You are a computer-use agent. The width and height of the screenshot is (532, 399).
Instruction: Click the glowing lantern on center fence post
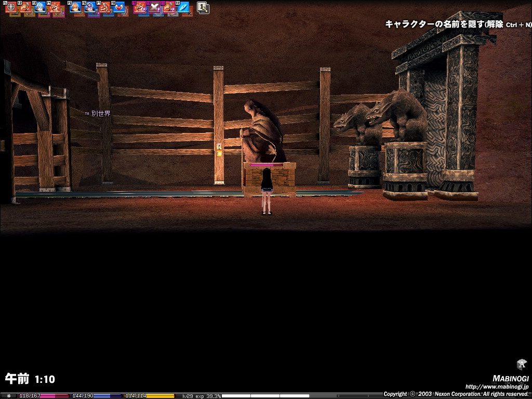[x=219, y=151]
